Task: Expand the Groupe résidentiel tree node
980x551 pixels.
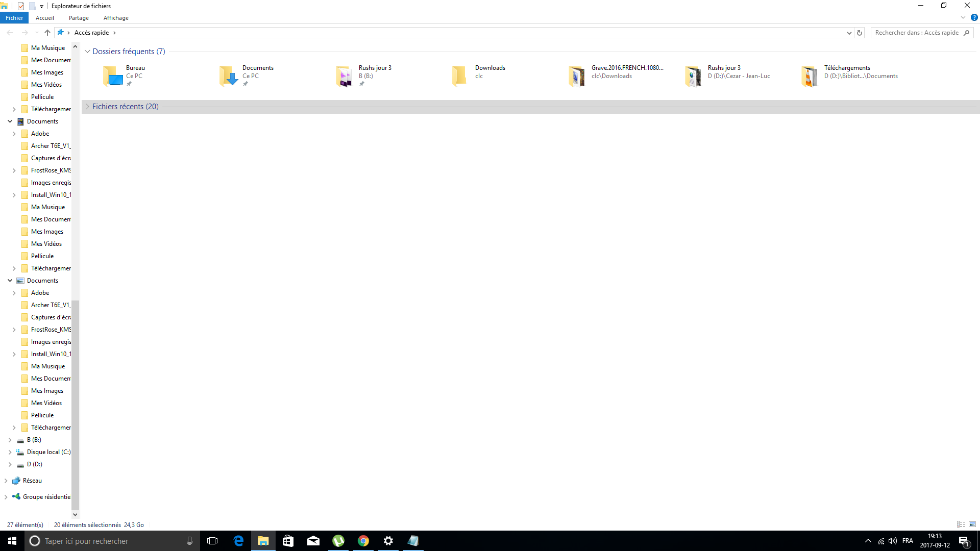Action: coord(6,497)
